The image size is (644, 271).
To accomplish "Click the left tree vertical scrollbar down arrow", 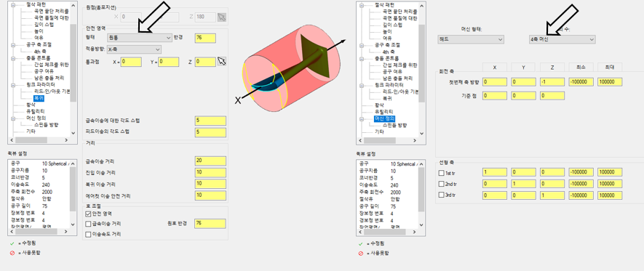I will click(73, 133).
